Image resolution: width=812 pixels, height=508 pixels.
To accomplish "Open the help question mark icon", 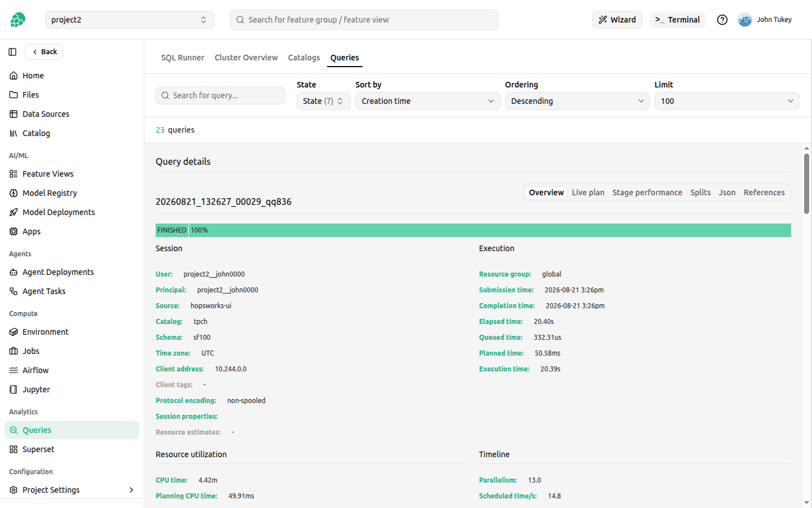I will (722, 20).
